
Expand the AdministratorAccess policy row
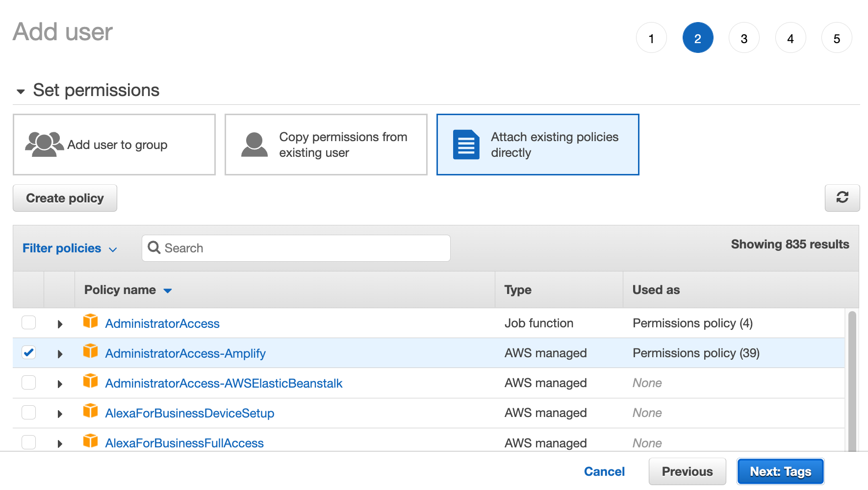(x=60, y=324)
